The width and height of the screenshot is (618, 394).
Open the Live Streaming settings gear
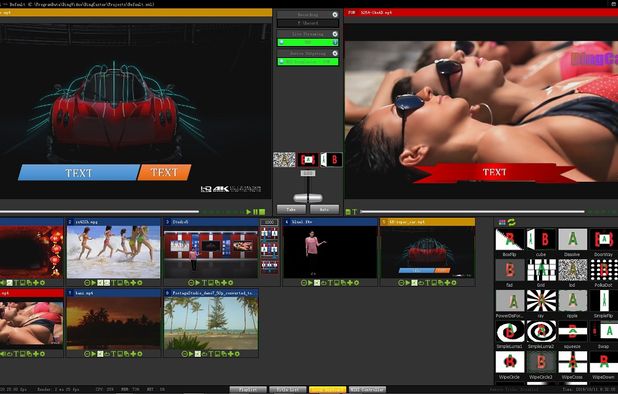[335, 34]
